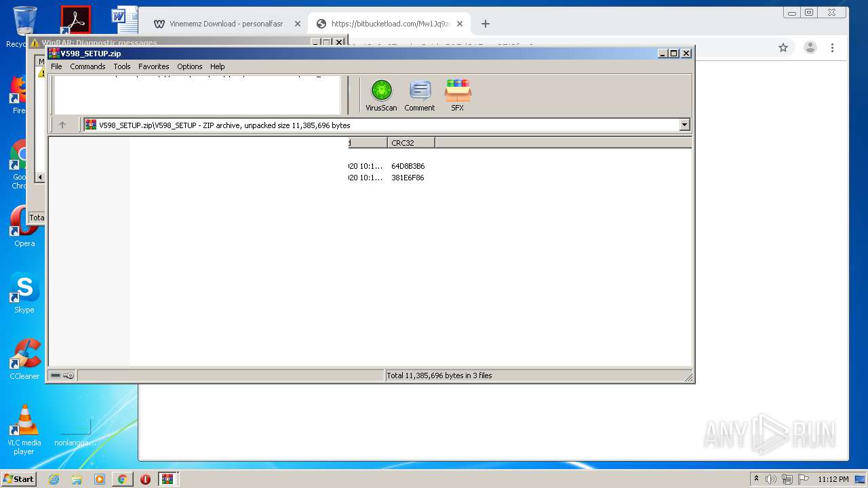
Task: Open the Help menu
Action: [218, 66]
